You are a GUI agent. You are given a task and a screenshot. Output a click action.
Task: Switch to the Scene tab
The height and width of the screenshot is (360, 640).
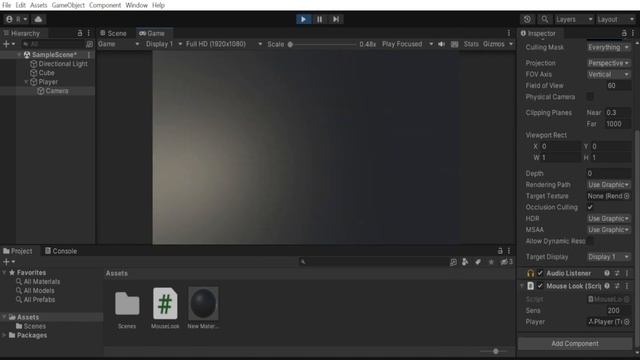(113, 33)
